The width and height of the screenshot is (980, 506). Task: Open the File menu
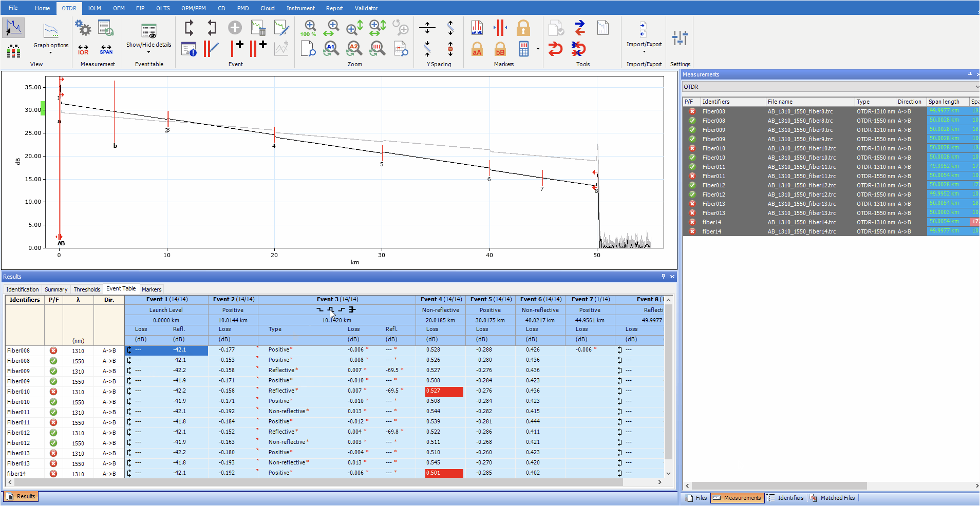(13, 8)
